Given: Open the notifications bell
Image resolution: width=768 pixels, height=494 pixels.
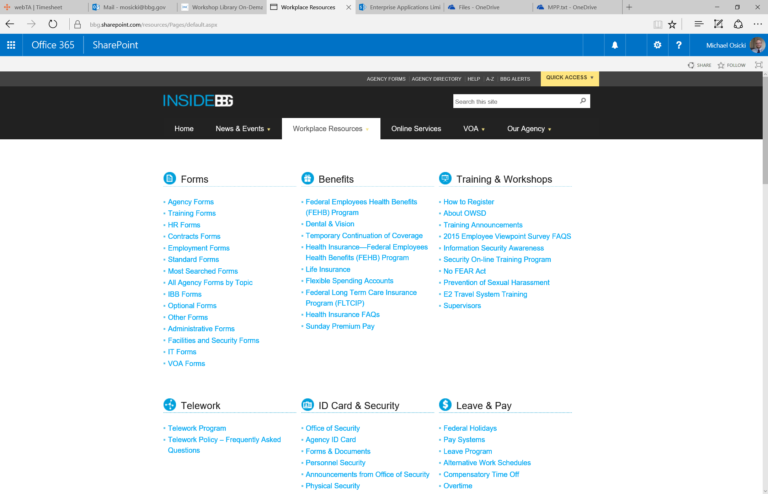Looking at the screenshot, I should pos(615,45).
